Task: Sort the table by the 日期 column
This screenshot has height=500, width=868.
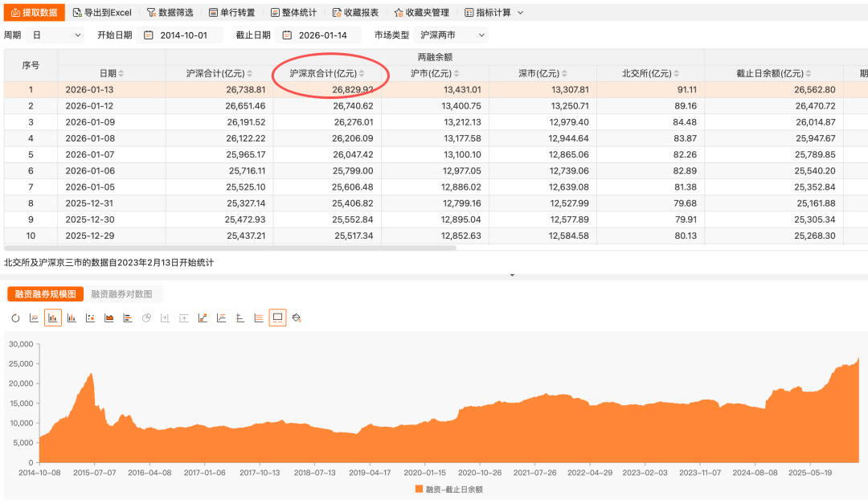Action: coord(121,73)
